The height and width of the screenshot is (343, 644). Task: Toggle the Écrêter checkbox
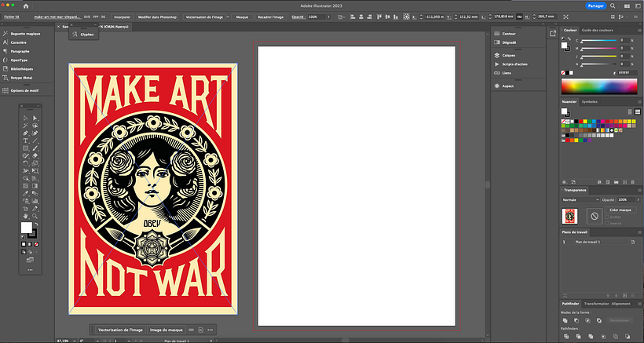[x=606, y=217]
